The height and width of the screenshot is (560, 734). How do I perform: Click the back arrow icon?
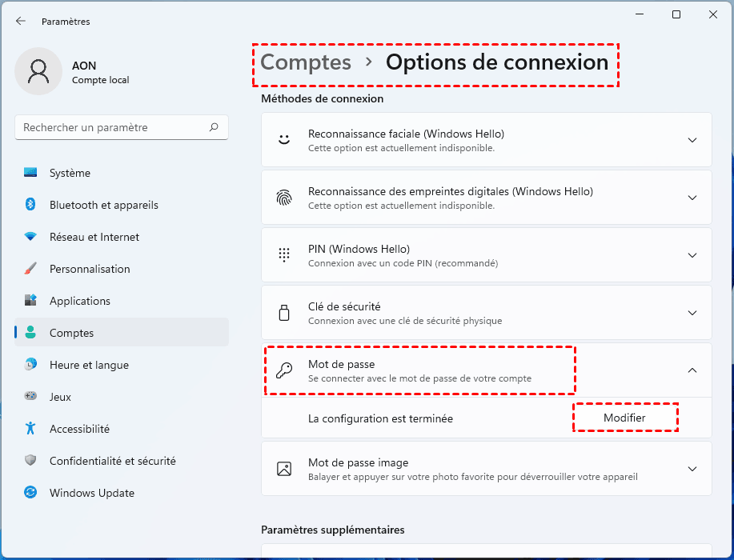[21, 22]
